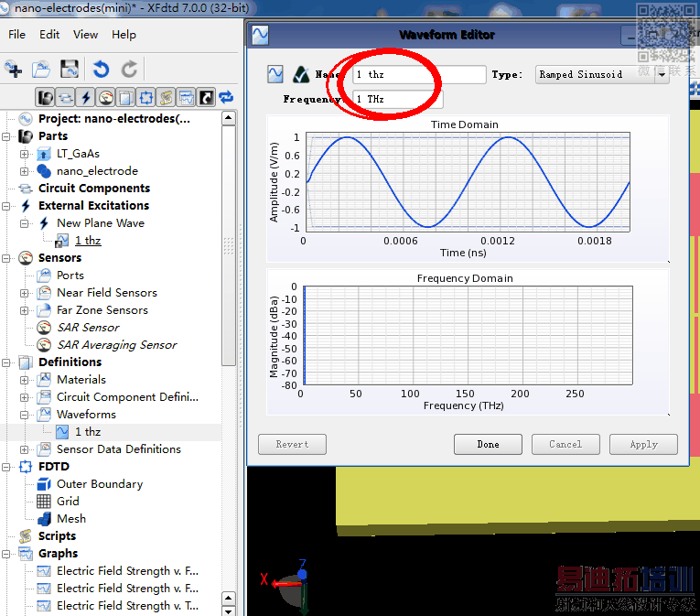Click the Done button

pyautogui.click(x=488, y=444)
